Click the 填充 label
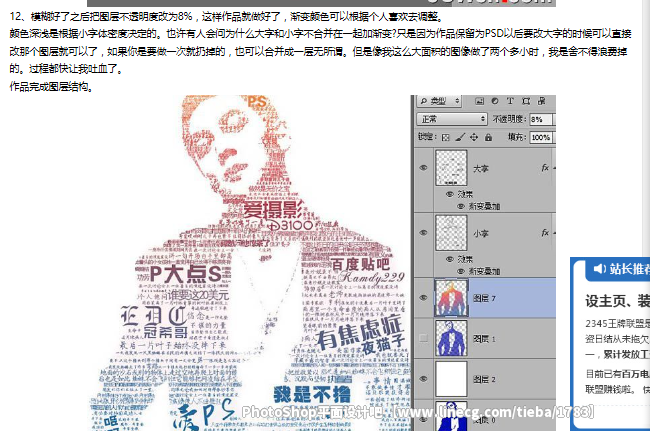 [x=517, y=137]
